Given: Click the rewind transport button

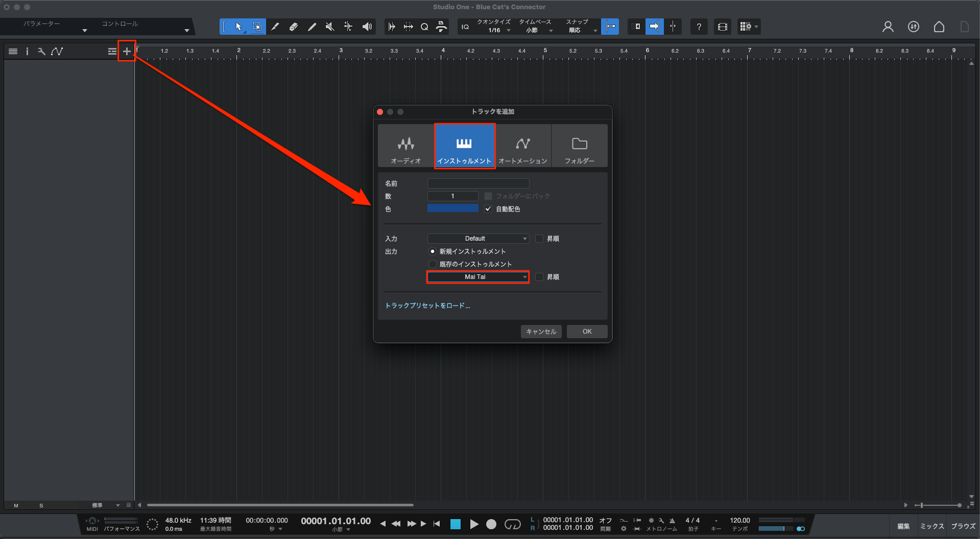Looking at the screenshot, I should tap(396, 524).
